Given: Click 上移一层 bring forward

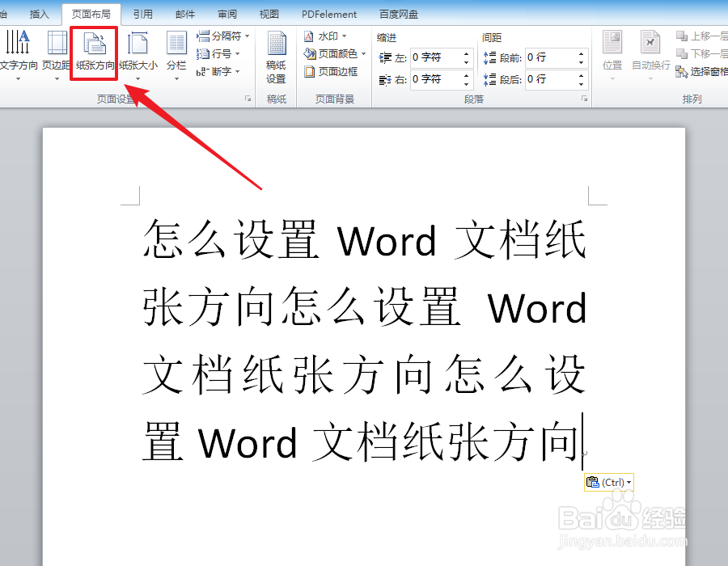Looking at the screenshot, I should pyautogui.click(x=701, y=36).
